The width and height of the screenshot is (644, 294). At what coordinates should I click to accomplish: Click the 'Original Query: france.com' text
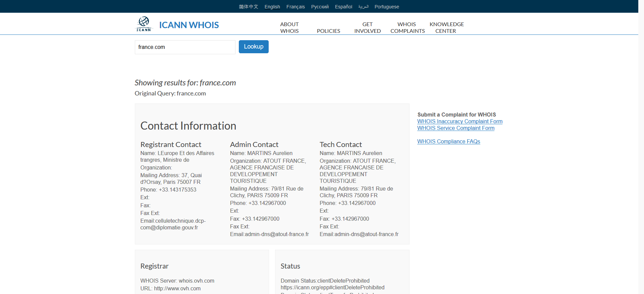click(x=170, y=93)
